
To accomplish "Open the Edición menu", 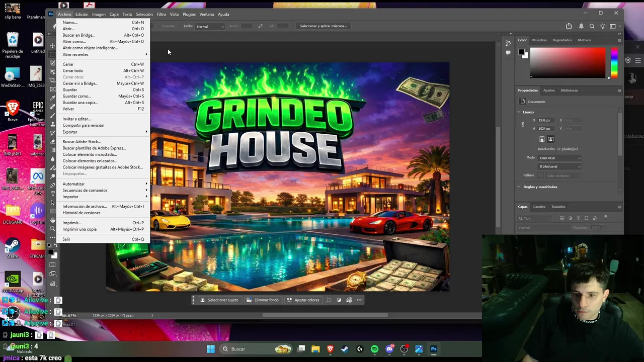I will coord(82,14).
